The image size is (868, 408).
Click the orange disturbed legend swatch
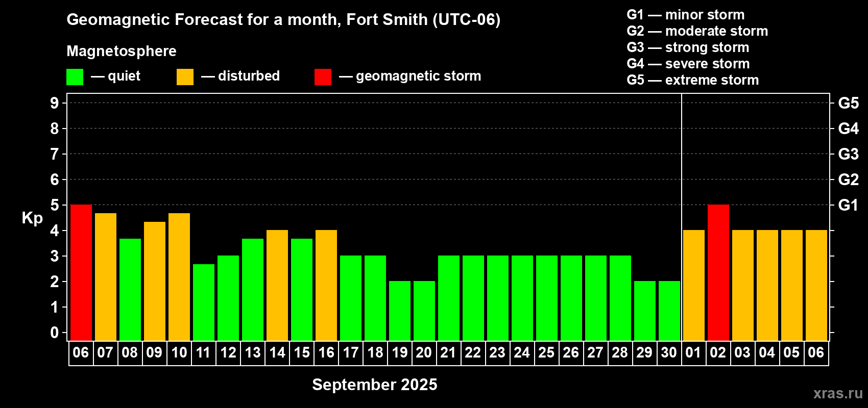[x=185, y=77]
